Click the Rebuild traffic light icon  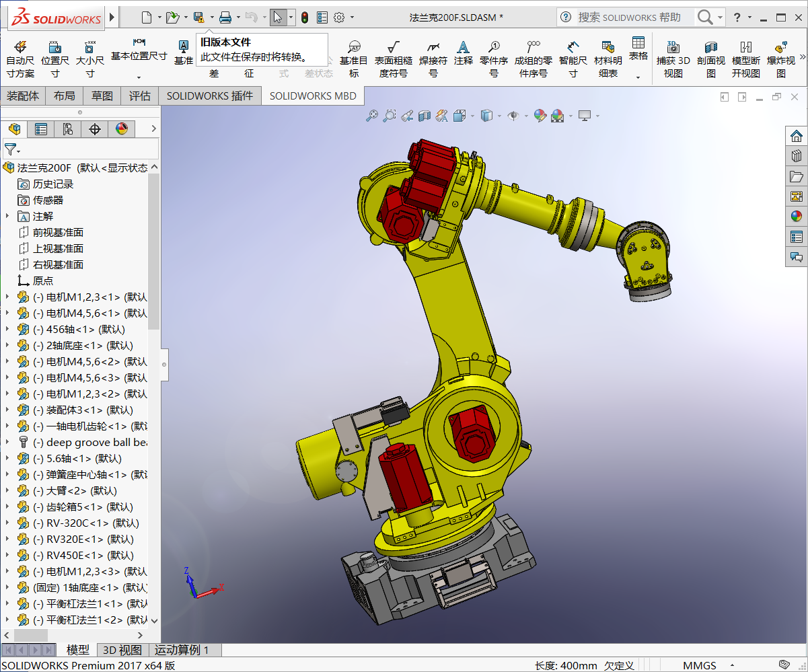tap(305, 17)
